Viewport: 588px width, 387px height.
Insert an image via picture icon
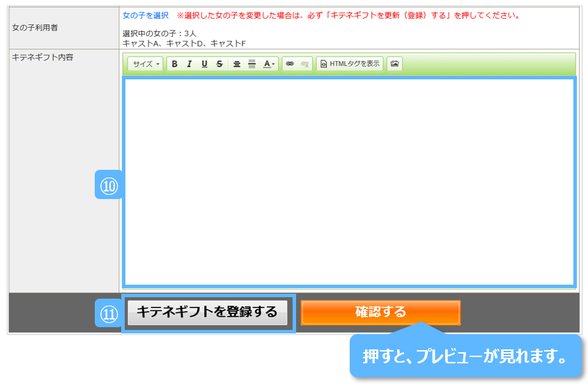click(395, 64)
